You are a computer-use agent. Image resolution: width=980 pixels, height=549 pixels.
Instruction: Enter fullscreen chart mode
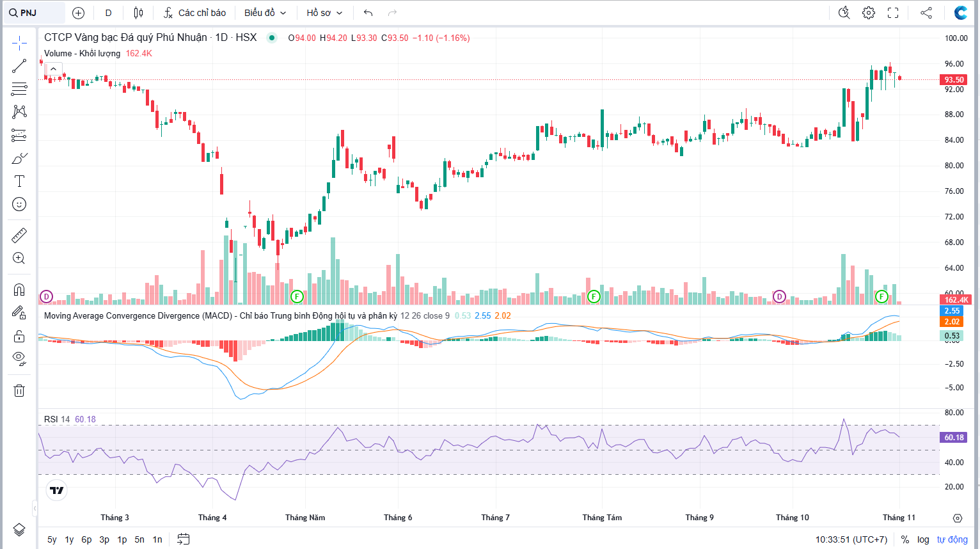point(893,13)
